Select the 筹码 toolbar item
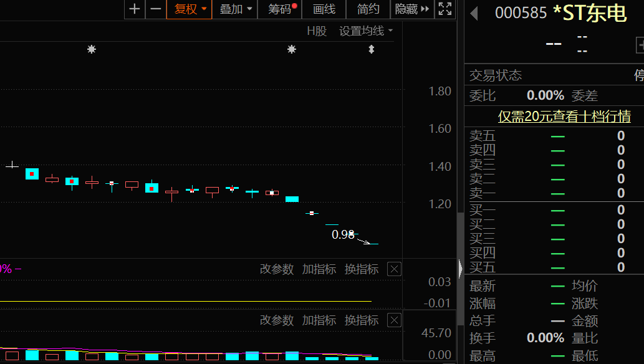The image size is (644, 364). 281,9
